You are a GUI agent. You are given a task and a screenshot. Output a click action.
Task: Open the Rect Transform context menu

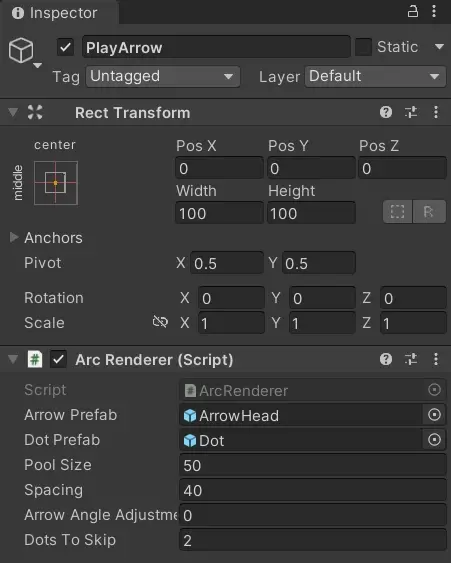click(x=436, y=112)
